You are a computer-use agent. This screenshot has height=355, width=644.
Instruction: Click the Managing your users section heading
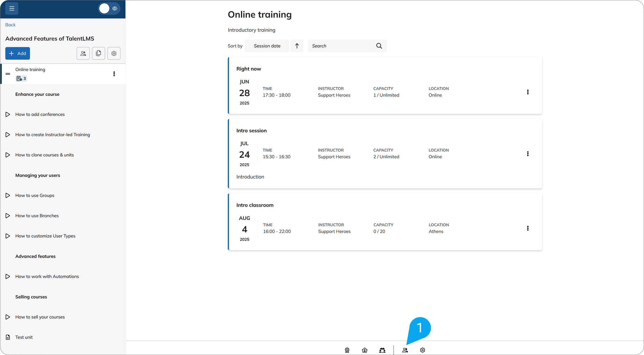click(x=38, y=175)
